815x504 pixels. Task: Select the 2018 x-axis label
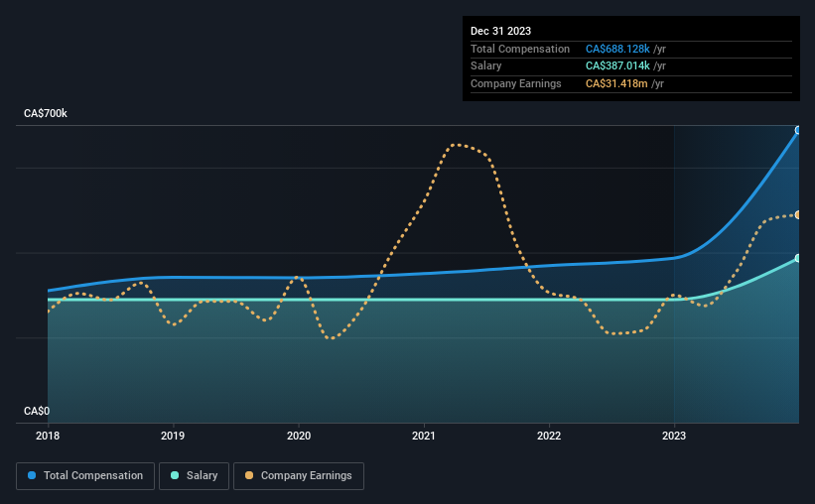(x=48, y=436)
